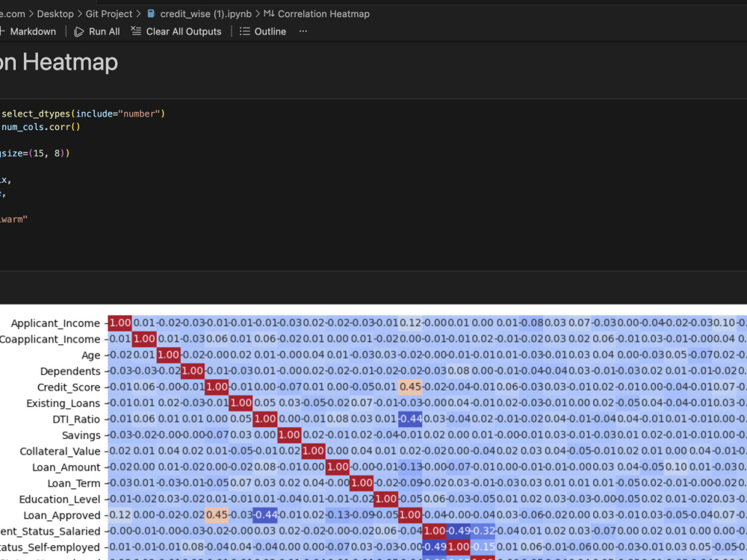Click the -0.08 cell in the Applicant_Income row
The width and height of the screenshot is (747, 560).
tap(531, 323)
